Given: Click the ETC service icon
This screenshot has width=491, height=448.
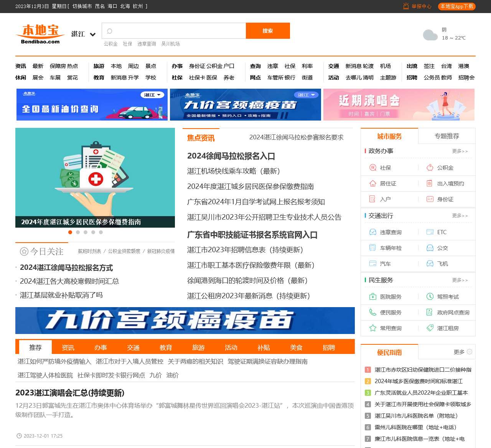Looking at the screenshot, I should coord(430,232).
